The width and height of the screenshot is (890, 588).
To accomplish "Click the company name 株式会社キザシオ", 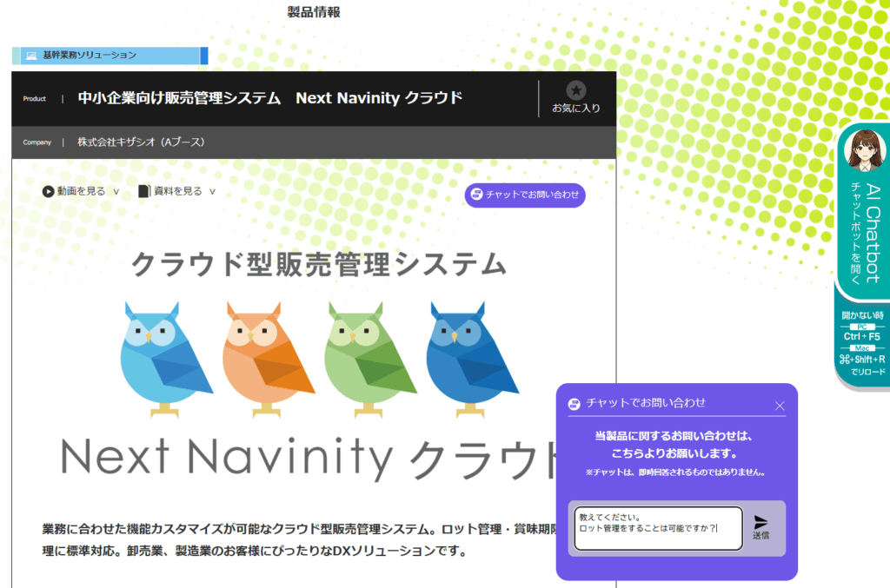I will click(116, 142).
